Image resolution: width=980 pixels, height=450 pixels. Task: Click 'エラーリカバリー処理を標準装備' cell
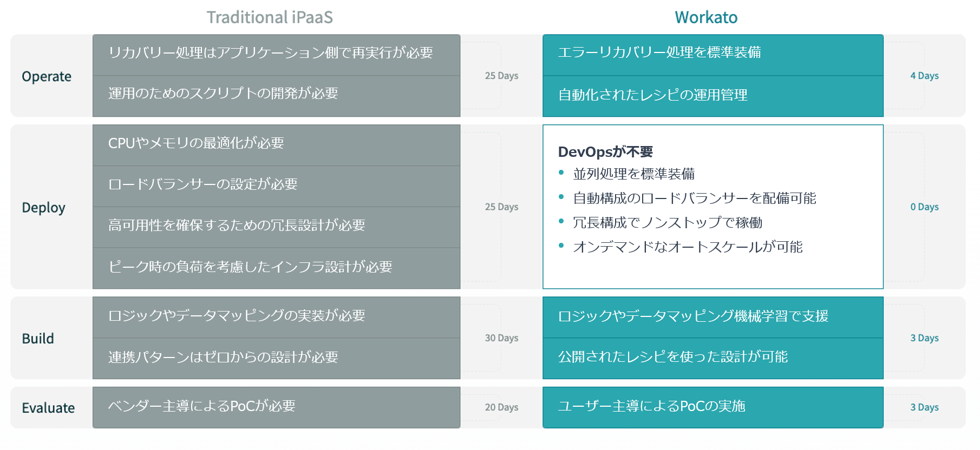(x=713, y=55)
